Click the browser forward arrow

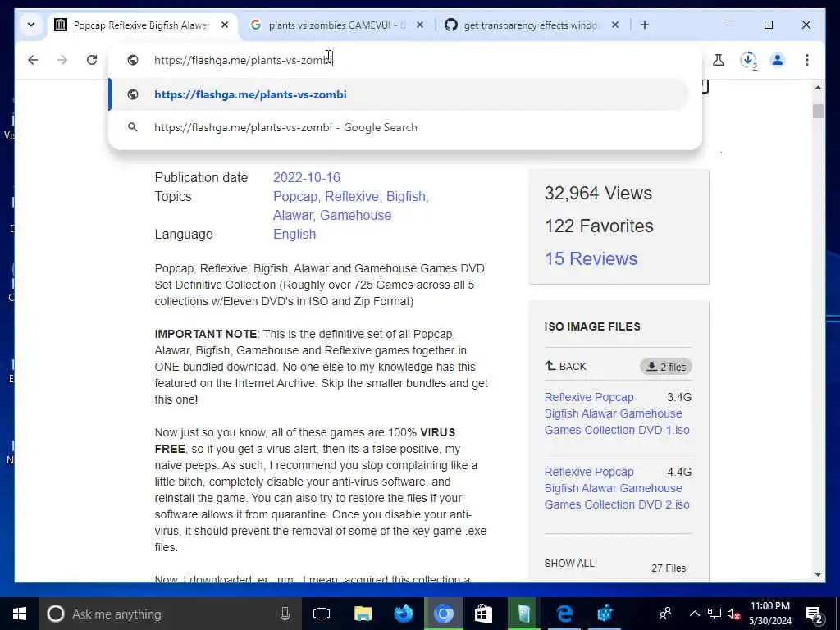(62, 60)
